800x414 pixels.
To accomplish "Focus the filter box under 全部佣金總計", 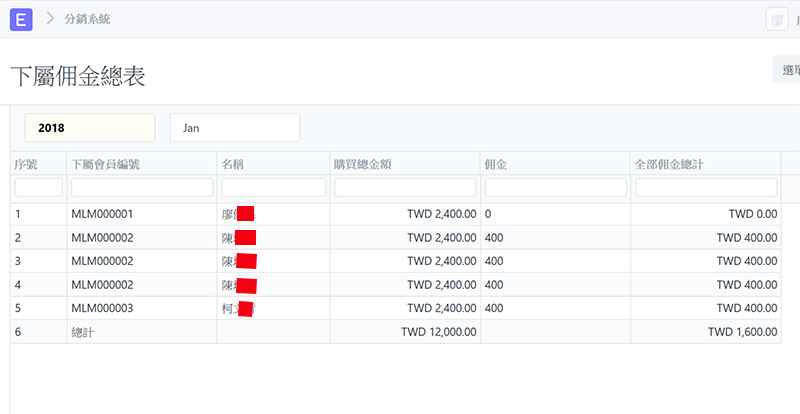I will (x=706, y=187).
